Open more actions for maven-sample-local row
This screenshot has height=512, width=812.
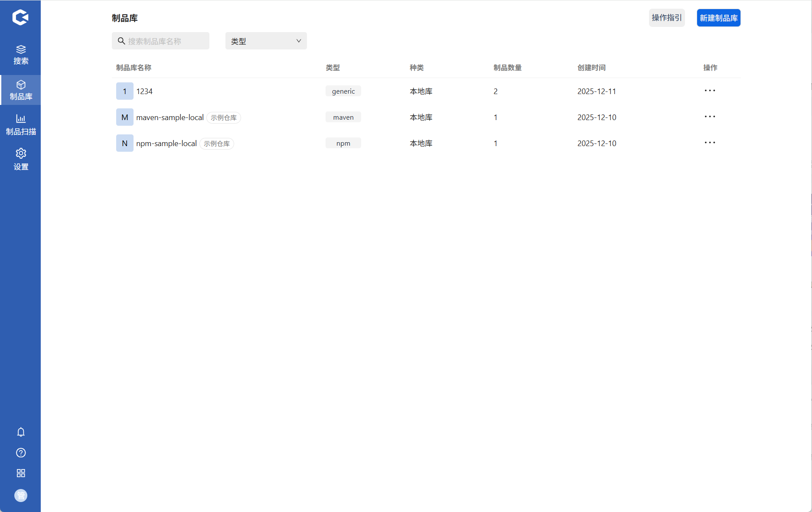point(710,117)
